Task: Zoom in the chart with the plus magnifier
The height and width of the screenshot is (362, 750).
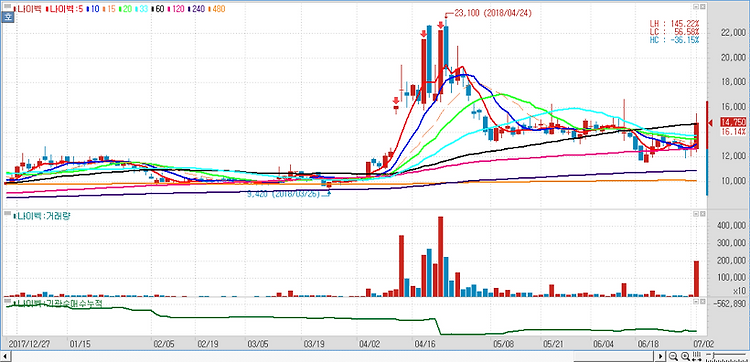Action: (x=685, y=356)
